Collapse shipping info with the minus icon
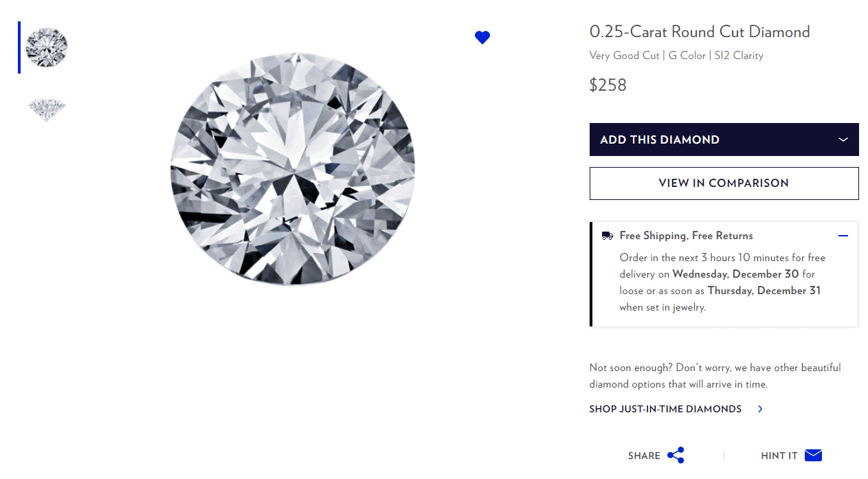This screenshot has height=479, width=868. click(843, 236)
